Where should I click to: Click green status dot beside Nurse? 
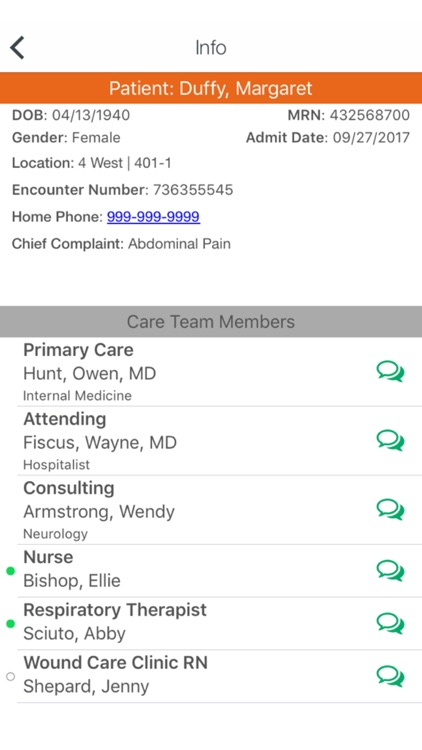coord(10,571)
